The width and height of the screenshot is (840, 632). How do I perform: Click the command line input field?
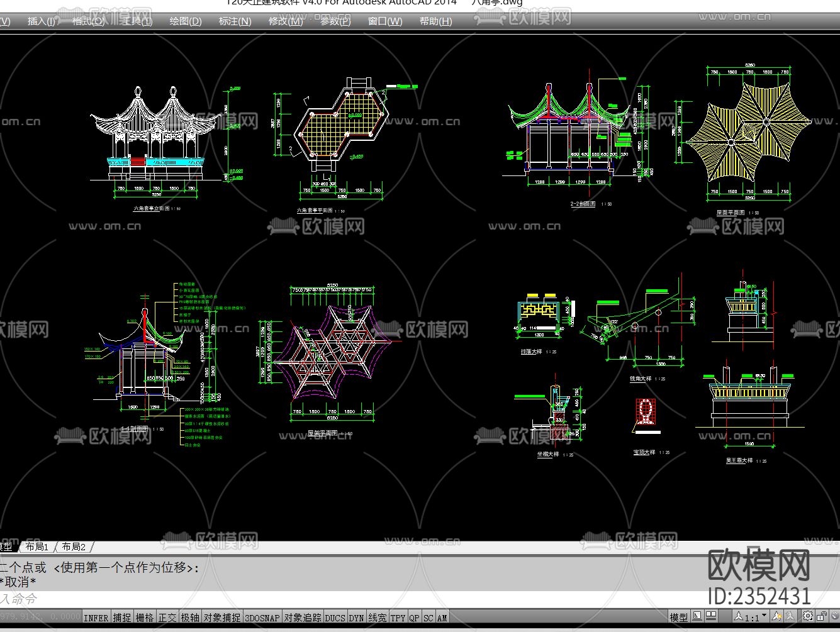420,599
